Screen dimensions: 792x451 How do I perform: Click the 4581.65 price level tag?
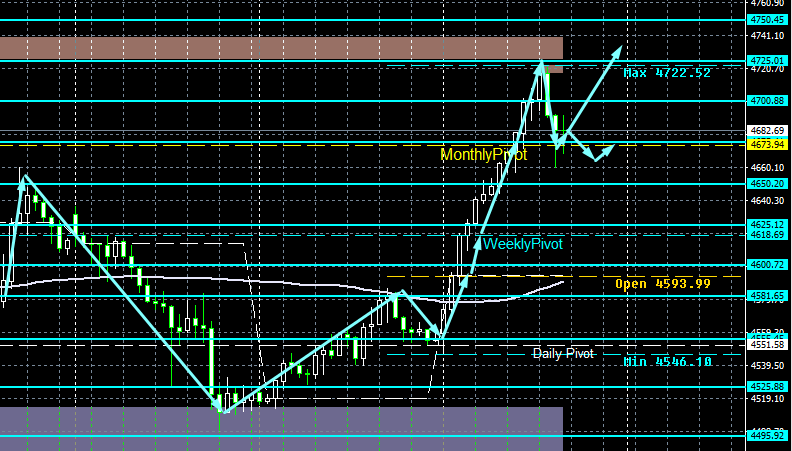767,295
